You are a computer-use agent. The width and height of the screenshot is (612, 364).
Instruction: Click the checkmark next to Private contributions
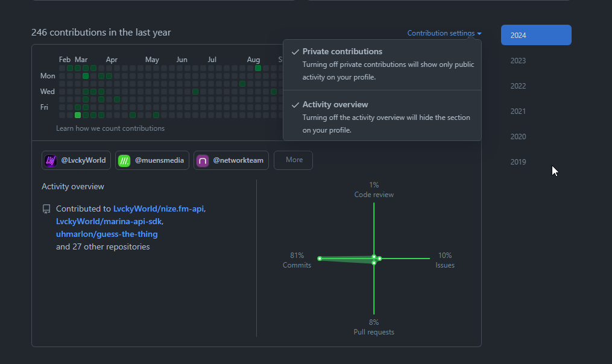295,52
